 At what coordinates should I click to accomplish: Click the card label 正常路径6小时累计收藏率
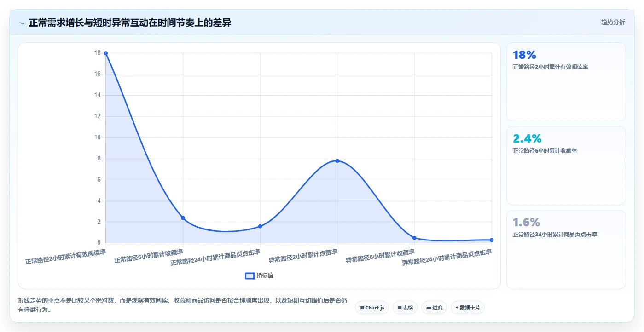545,151
